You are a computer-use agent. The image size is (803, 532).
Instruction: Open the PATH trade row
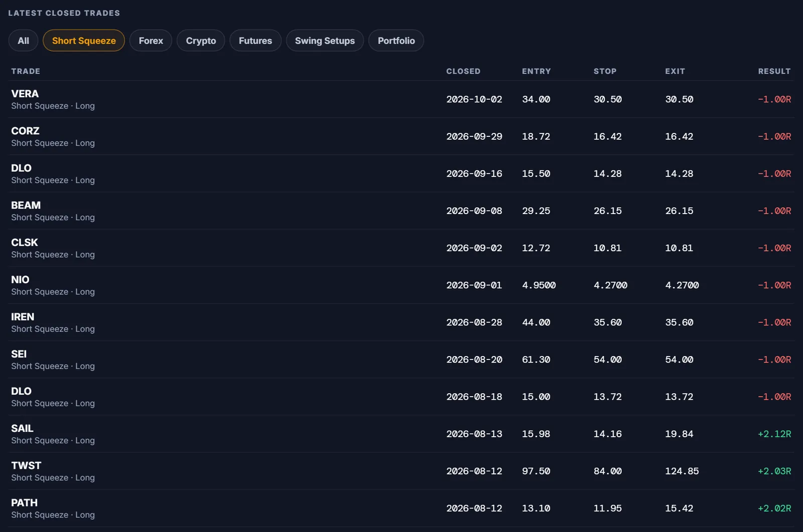coord(401,508)
